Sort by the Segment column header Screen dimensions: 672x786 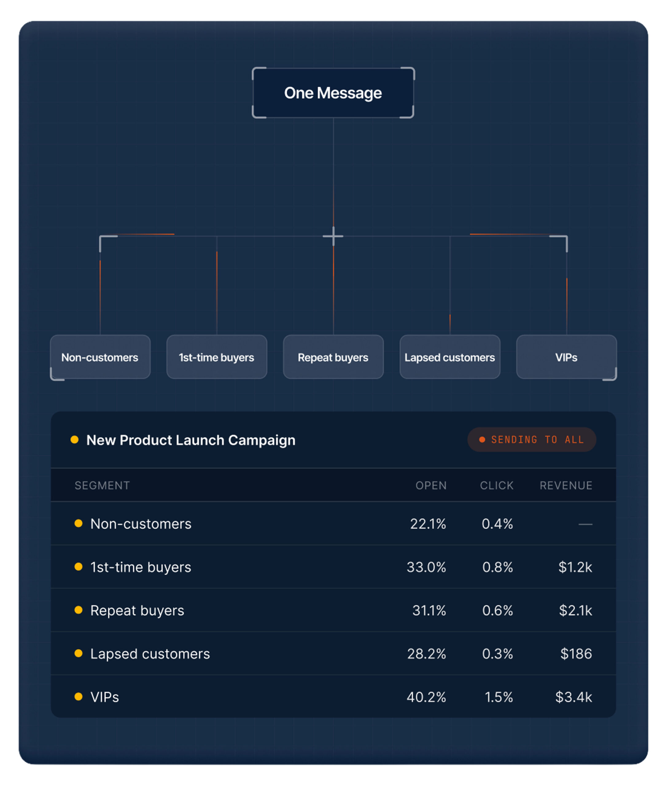point(102,485)
